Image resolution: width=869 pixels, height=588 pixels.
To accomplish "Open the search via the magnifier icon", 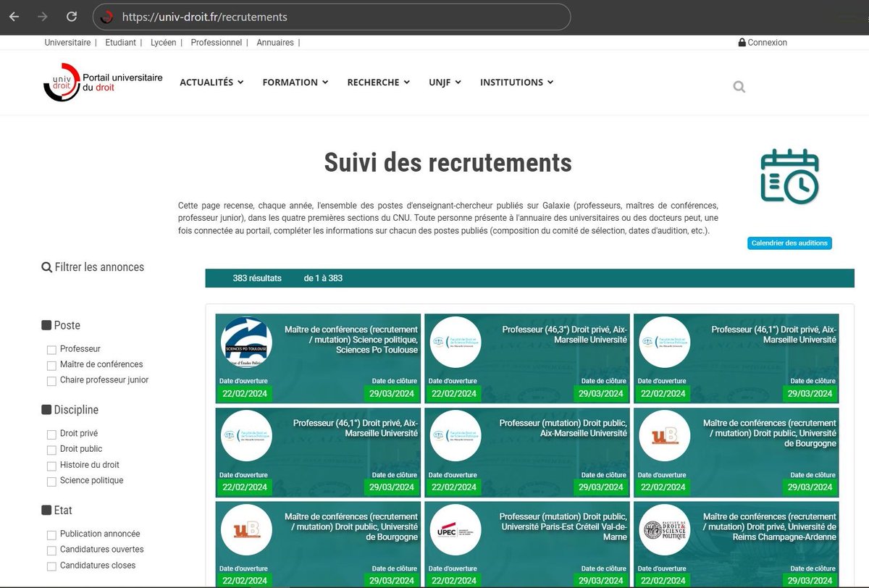I will pos(739,86).
